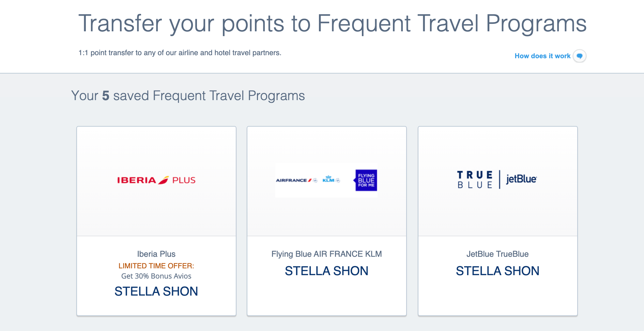Click STELLA SHON under Flying Blue
Image resolution: width=644 pixels, height=331 pixels.
pos(326,271)
